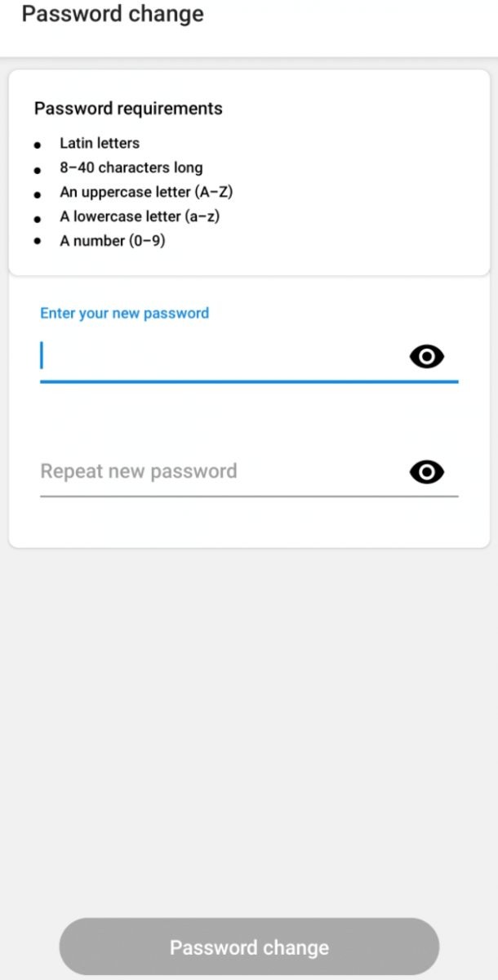The image size is (498, 980).
Task: Click the bullet beside number requirement
Action: click(38, 243)
